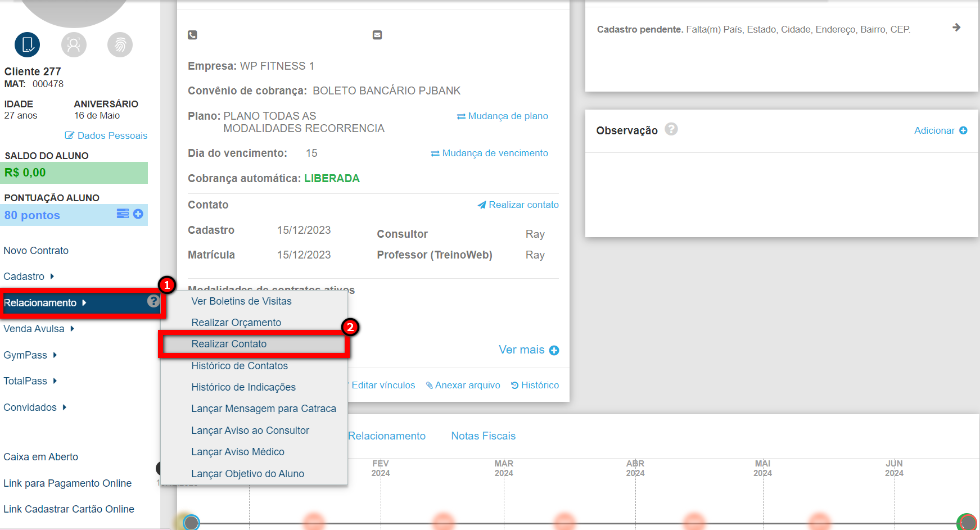Click the plus icon next to 80 pontos
The image size is (980, 530).
pos(138,215)
